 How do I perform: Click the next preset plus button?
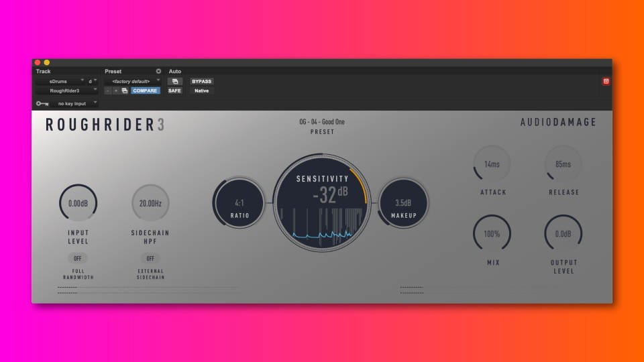116,90
